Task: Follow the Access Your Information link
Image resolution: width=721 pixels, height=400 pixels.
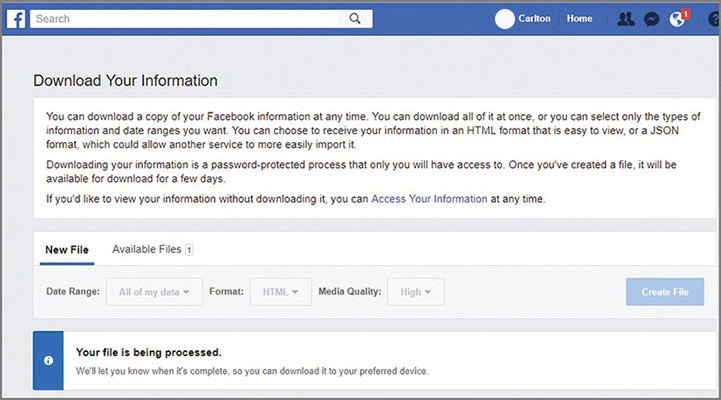Action: [x=429, y=199]
